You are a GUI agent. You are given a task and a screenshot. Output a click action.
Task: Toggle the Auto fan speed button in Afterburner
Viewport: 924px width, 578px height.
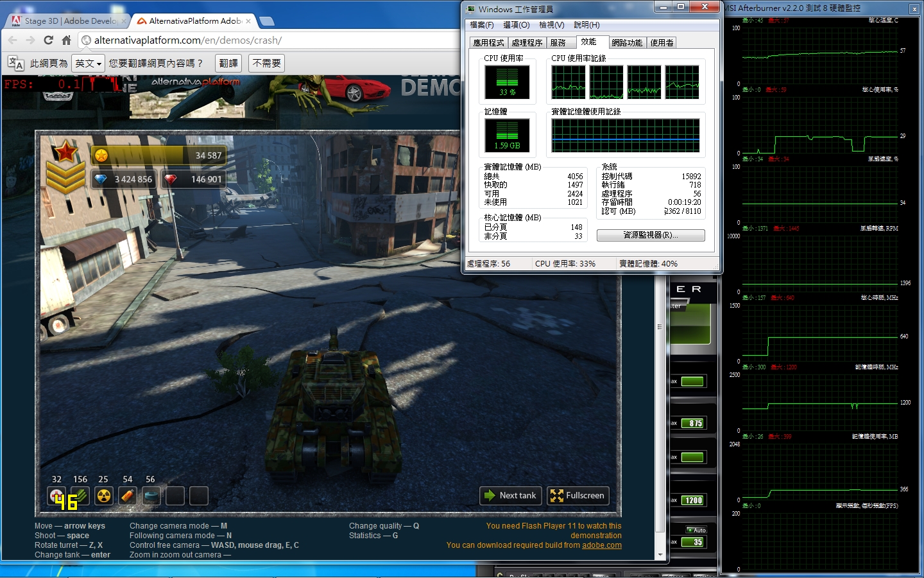coord(696,530)
